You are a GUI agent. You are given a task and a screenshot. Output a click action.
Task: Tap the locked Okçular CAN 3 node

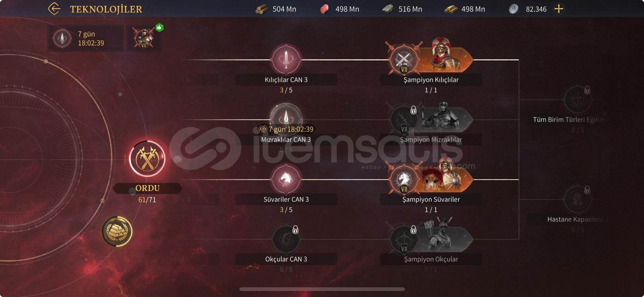pyautogui.click(x=286, y=239)
